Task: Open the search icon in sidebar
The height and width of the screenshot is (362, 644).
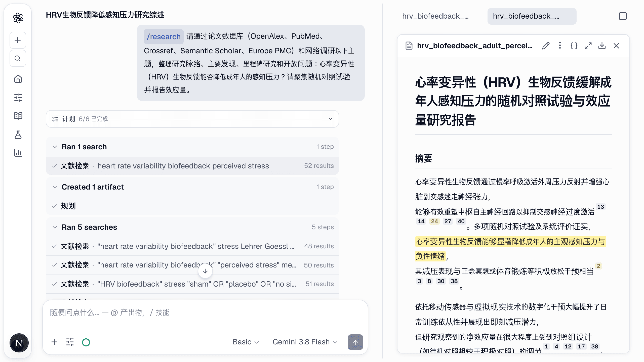Action: (x=18, y=58)
